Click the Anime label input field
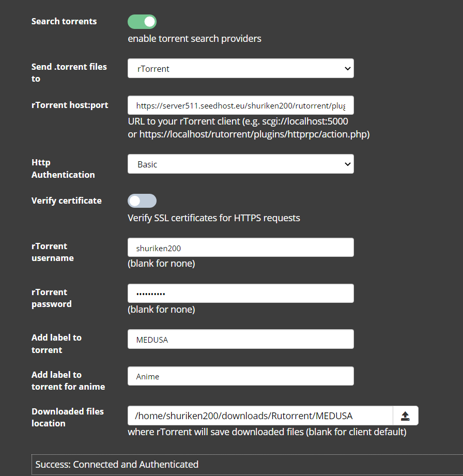Image resolution: width=463 pixels, height=476 pixels. [240, 376]
